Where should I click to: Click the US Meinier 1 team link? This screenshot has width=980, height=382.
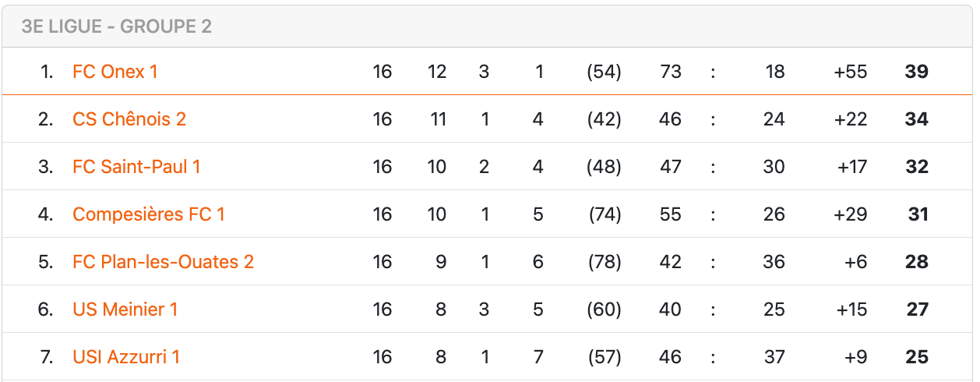(125, 309)
